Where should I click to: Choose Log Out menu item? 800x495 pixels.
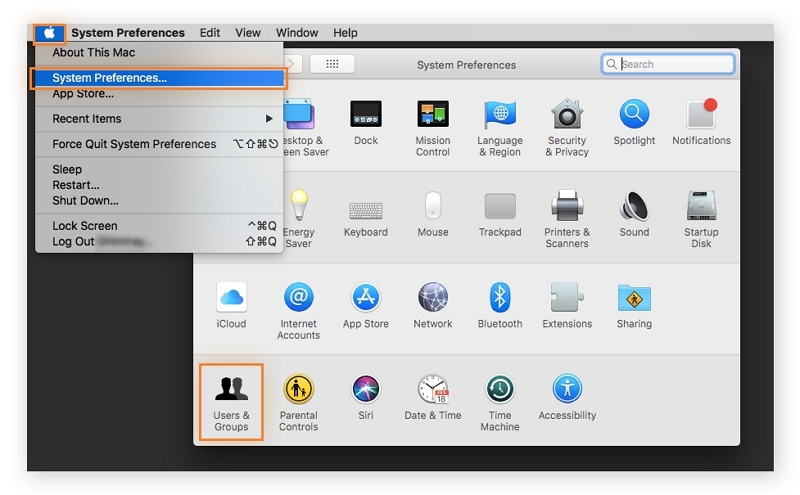coord(159,242)
